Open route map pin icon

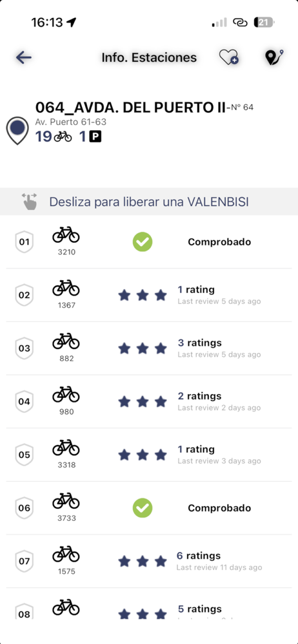(x=273, y=57)
